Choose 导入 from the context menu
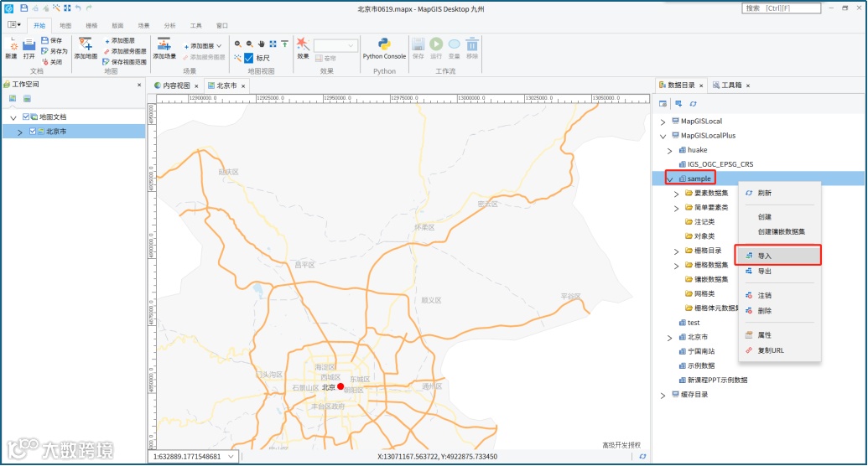 778,256
